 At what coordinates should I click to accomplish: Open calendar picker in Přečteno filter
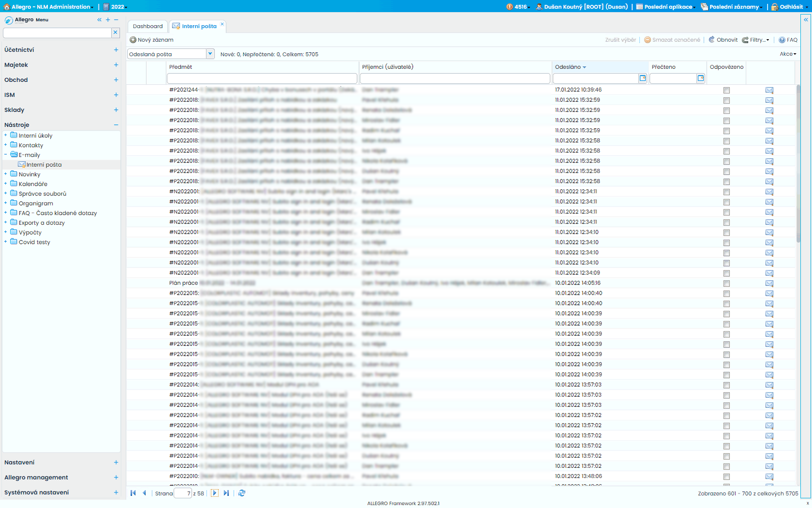pyautogui.click(x=700, y=78)
